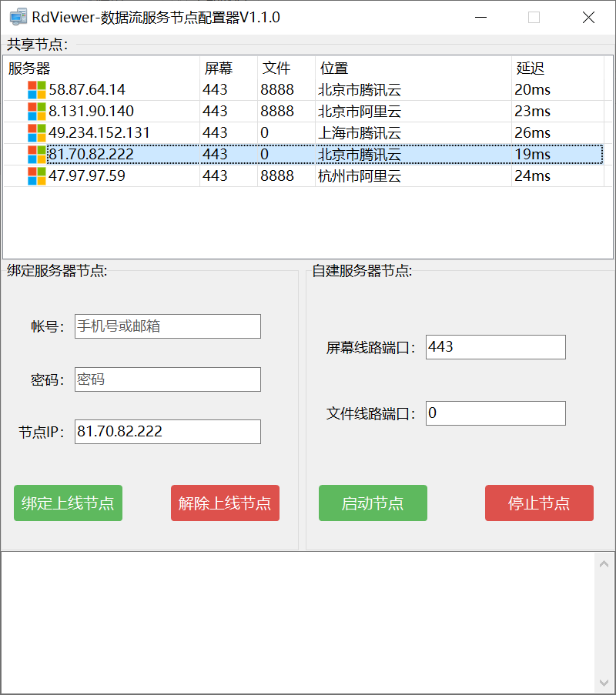
Task: Click the log area's scroll down arrow
Action: click(604, 683)
